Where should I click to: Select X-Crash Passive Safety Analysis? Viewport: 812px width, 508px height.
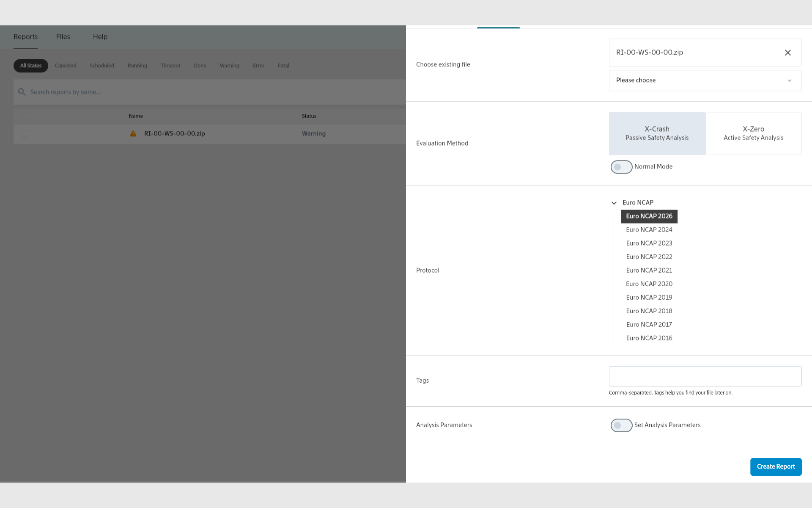(657, 133)
